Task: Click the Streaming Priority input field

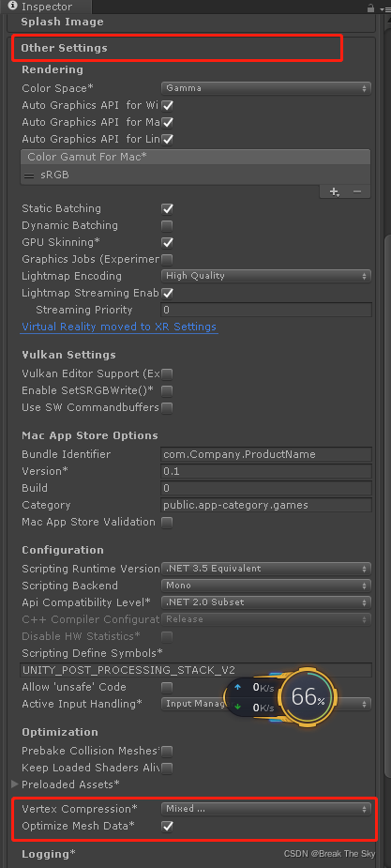Action: (x=266, y=310)
